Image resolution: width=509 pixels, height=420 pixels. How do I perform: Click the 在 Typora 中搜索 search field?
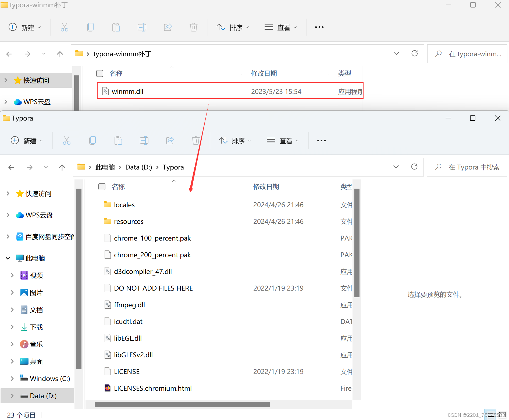(x=467, y=167)
